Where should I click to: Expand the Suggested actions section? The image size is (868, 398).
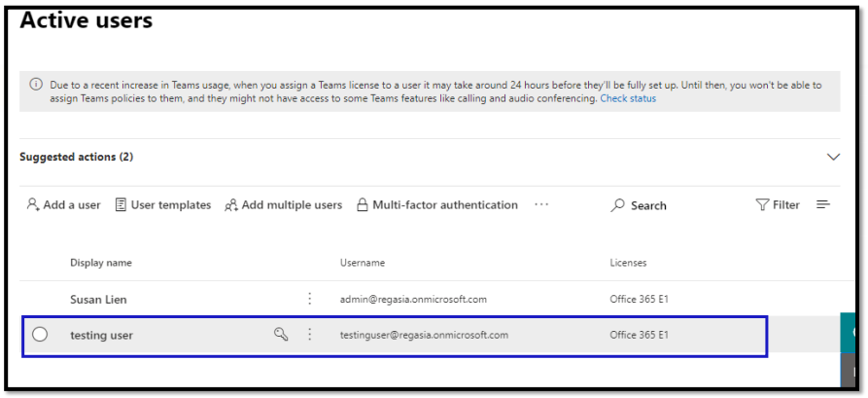833,157
